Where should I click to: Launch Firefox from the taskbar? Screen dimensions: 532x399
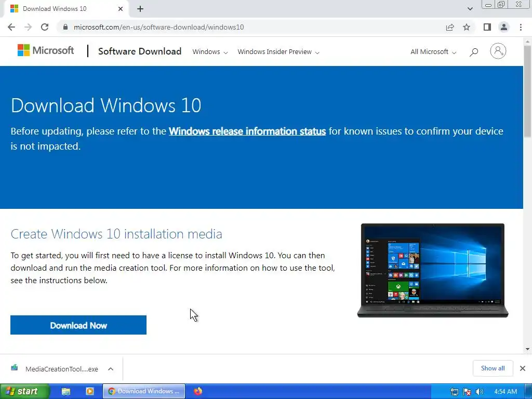tap(198, 391)
